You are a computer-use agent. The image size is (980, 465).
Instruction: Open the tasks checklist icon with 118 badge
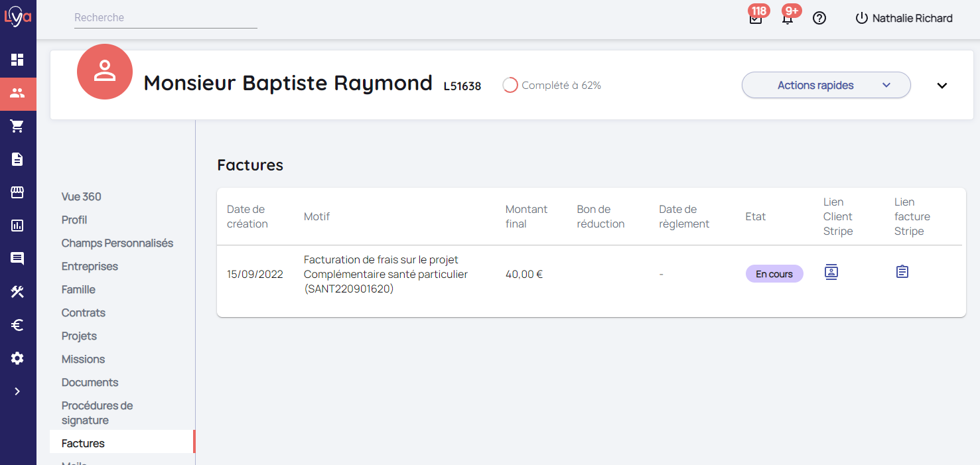tap(755, 19)
